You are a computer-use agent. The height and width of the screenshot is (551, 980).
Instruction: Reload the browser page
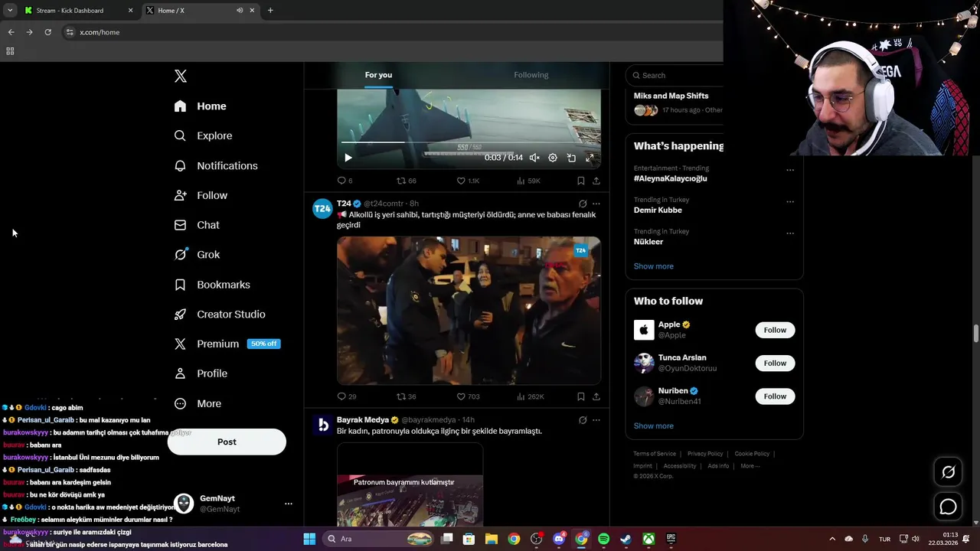47,32
